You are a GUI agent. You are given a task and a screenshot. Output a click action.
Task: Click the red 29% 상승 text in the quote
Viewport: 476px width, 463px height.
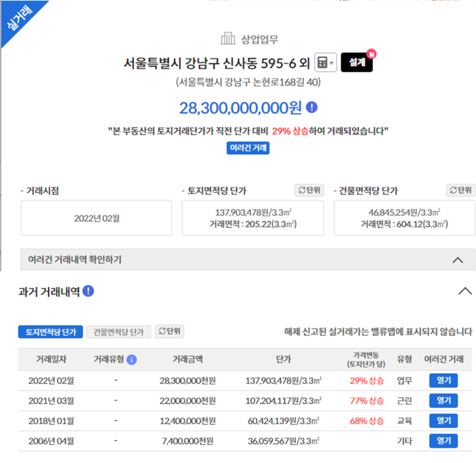290,131
